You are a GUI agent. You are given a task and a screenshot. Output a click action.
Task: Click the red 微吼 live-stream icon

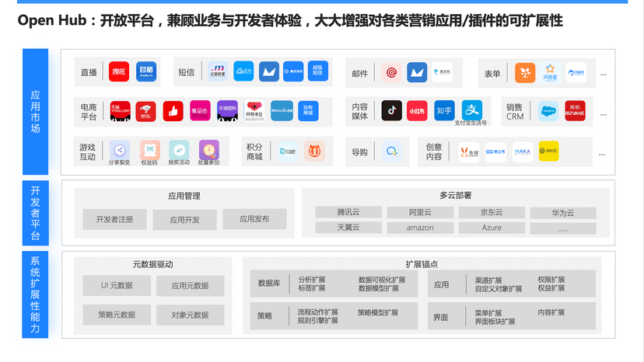coord(119,71)
